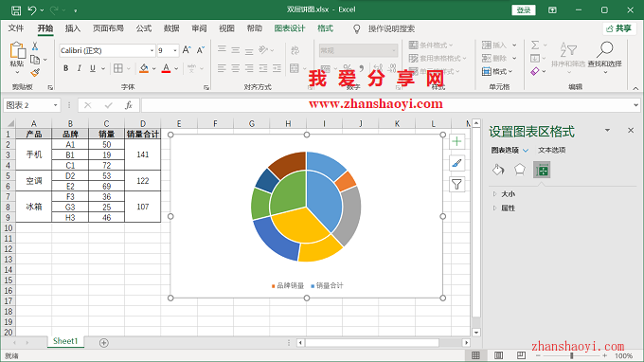This screenshot has height=362, width=644.
Task: Switch to the 插入 ribbon tab
Action: pyautogui.click(x=73, y=28)
